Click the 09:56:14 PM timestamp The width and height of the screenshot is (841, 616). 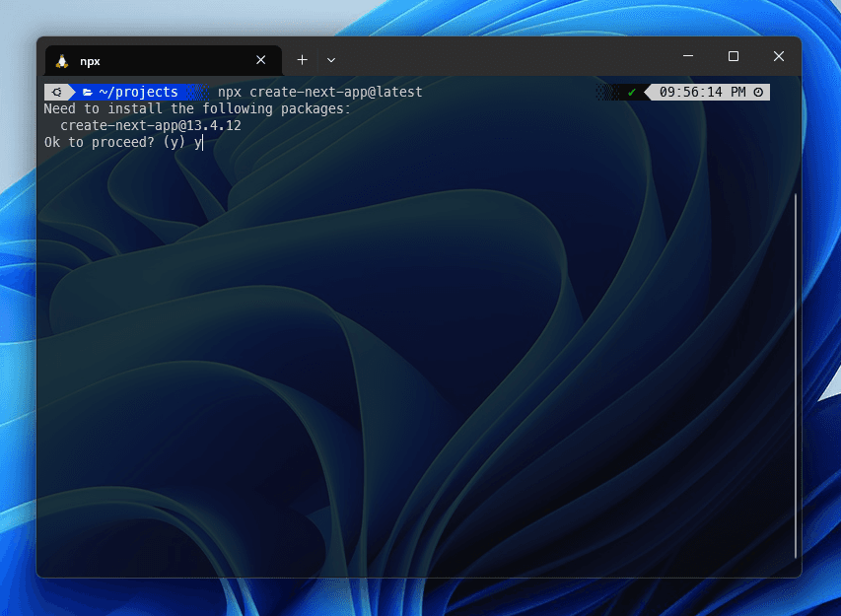pyautogui.click(x=703, y=93)
